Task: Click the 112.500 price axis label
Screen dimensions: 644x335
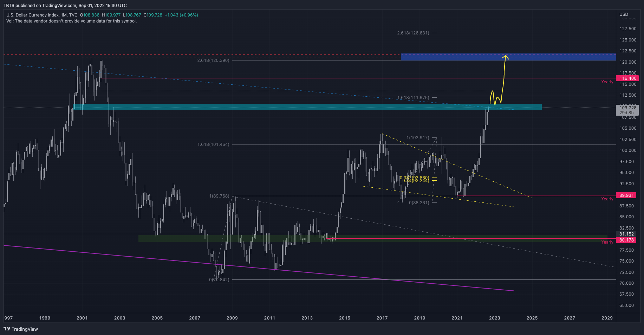Action: (628, 95)
